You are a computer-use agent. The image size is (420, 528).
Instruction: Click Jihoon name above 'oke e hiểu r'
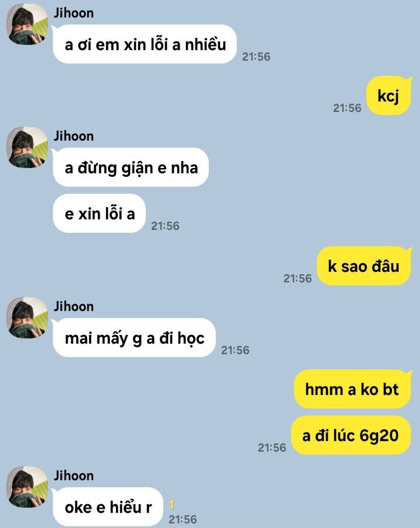pyautogui.click(x=73, y=475)
